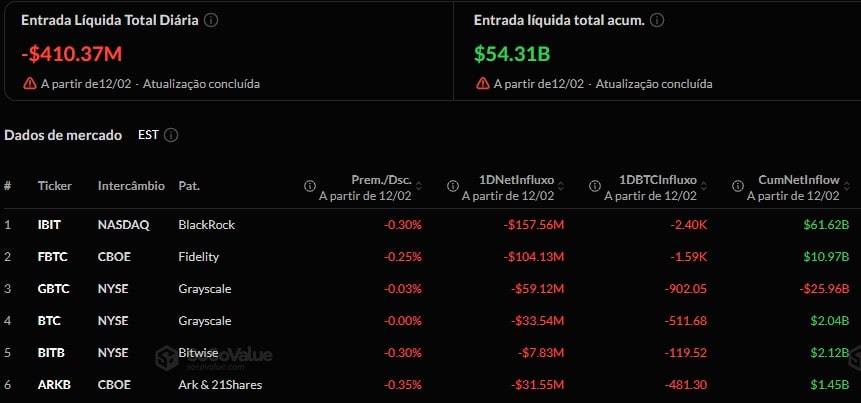The width and height of the screenshot is (861, 403).
Task: Click the EST timezone label
Action: 148,135
